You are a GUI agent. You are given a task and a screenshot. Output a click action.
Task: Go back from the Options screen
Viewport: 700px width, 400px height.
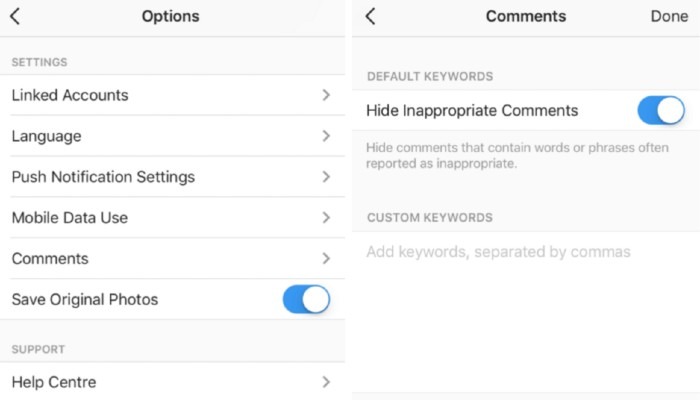point(16,16)
